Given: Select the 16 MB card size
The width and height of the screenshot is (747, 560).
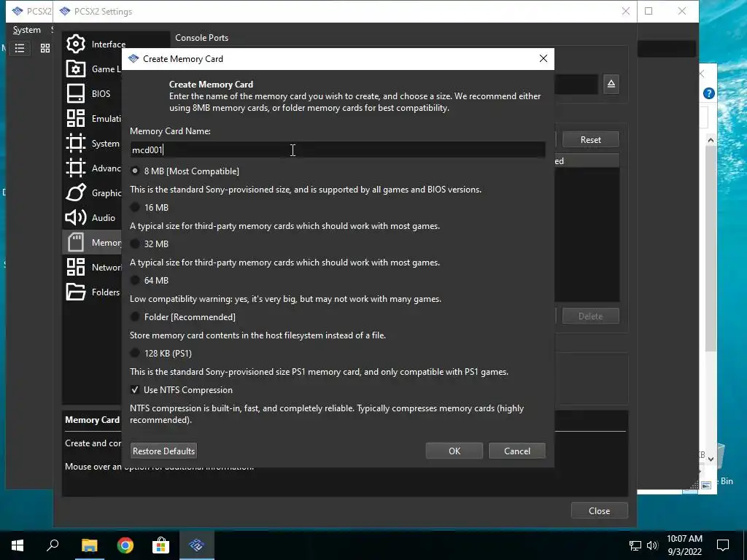Looking at the screenshot, I should point(150,208).
